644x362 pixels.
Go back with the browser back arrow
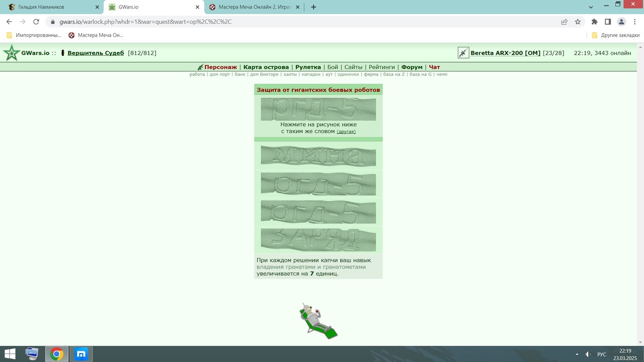(x=9, y=22)
